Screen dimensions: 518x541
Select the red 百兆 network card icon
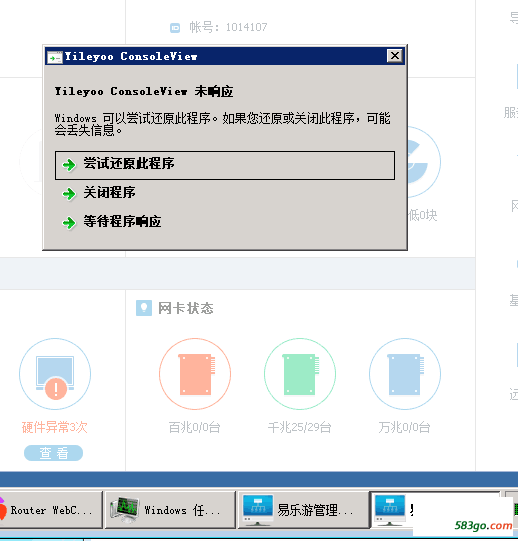coord(195,374)
